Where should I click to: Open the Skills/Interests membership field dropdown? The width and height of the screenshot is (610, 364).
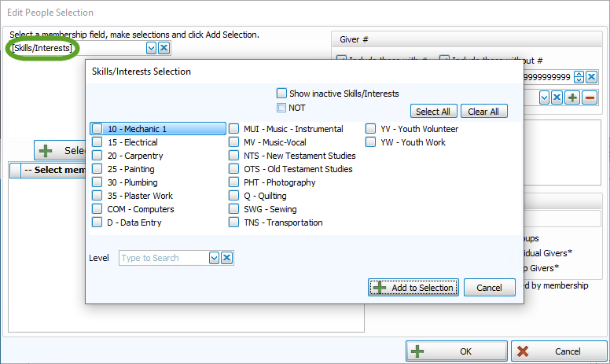pos(151,49)
